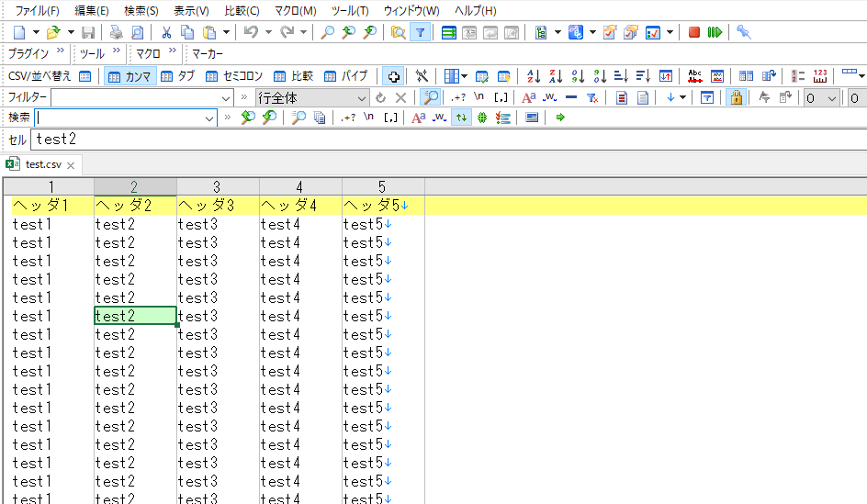Toggle regular expression .+? in filter bar
This screenshot has width=867, height=504.
coord(458,98)
